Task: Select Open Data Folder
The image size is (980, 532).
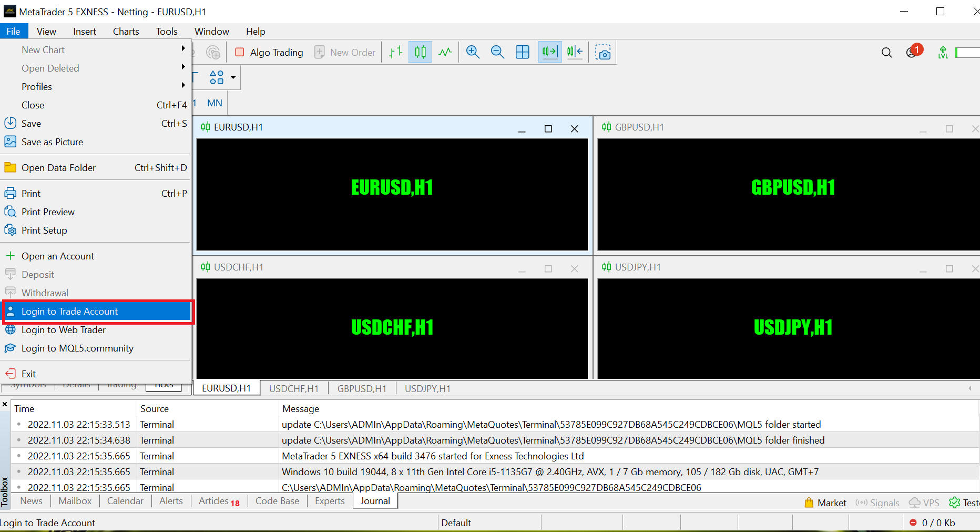Action: point(96,167)
